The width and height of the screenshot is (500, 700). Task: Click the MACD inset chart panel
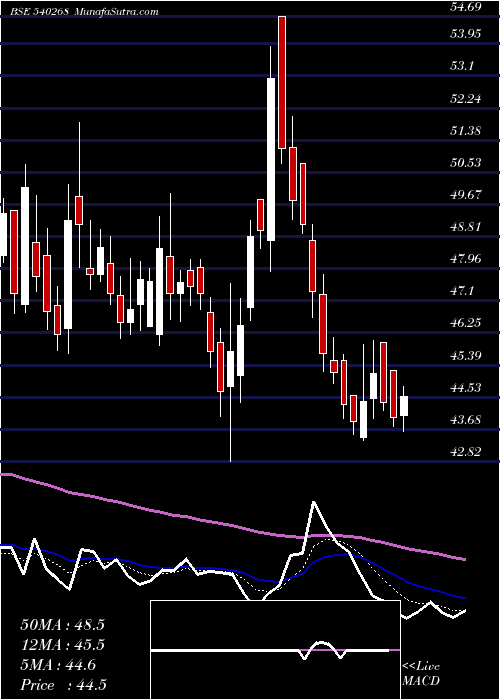click(x=275, y=650)
